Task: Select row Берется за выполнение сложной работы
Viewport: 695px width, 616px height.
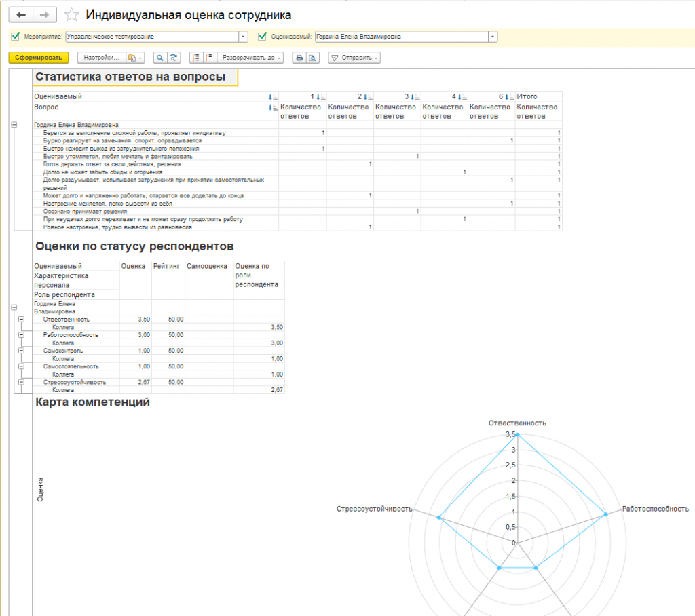Action: [x=298, y=133]
